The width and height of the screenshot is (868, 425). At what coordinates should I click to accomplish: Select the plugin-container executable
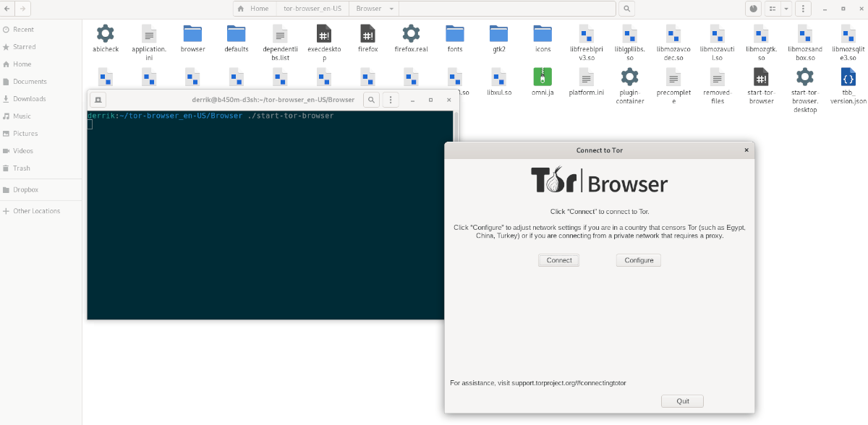tap(630, 77)
